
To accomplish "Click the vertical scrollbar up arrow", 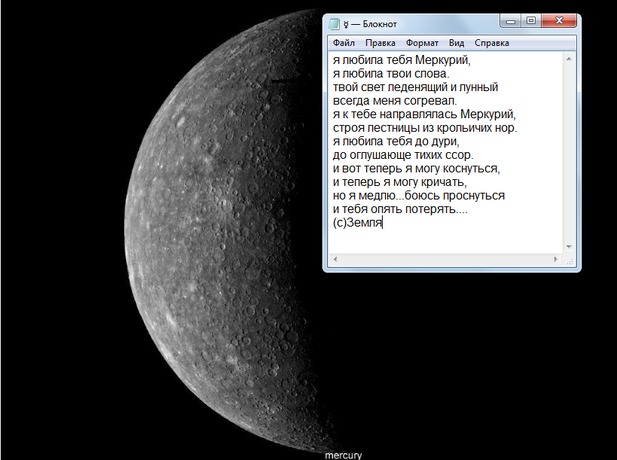I will pos(569,59).
